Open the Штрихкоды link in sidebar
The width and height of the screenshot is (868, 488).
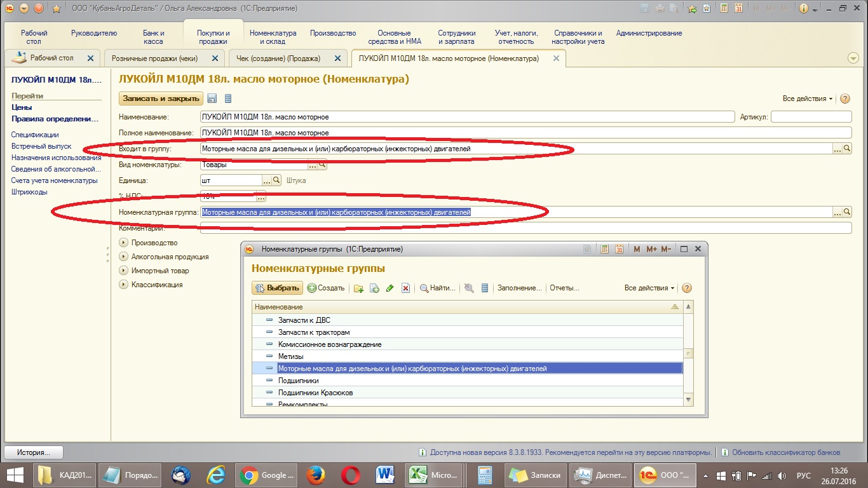(x=29, y=192)
